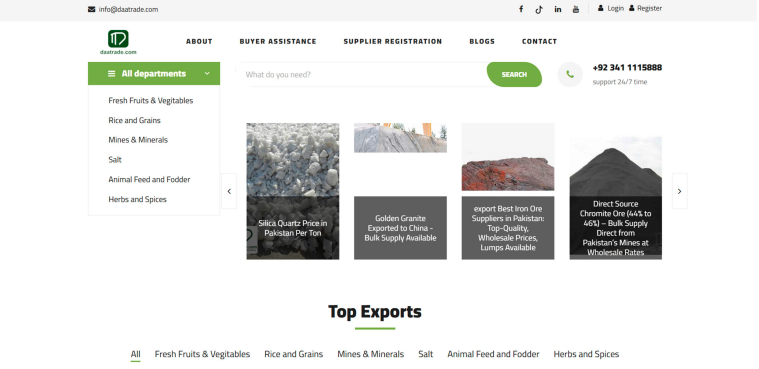Open Supplier Registration page
Screen dimensions: 759x369
click(393, 42)
